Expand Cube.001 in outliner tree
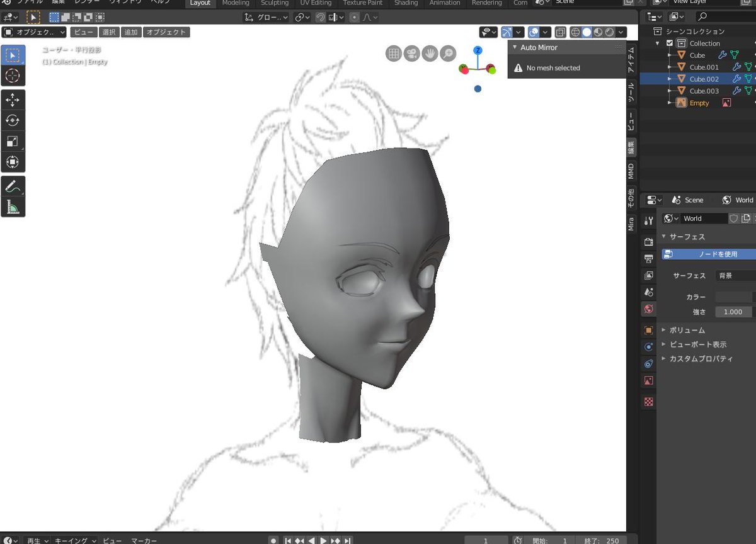The image size is (756, 544). click(670, 67)
